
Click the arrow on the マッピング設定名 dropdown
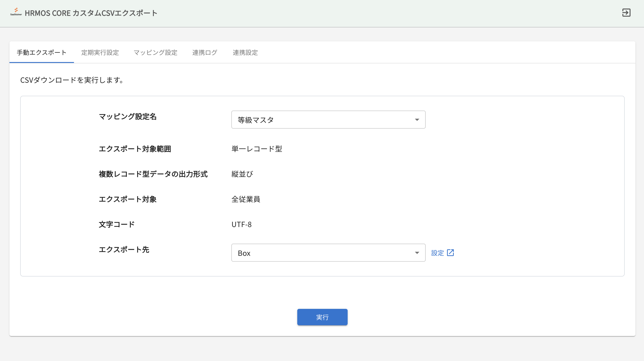click(x=417, y=120)
